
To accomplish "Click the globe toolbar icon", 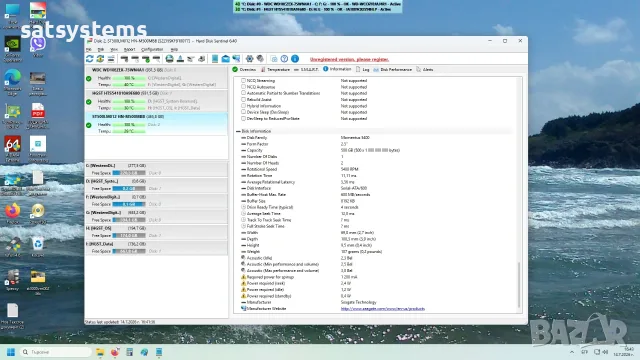I will point(169,59).
